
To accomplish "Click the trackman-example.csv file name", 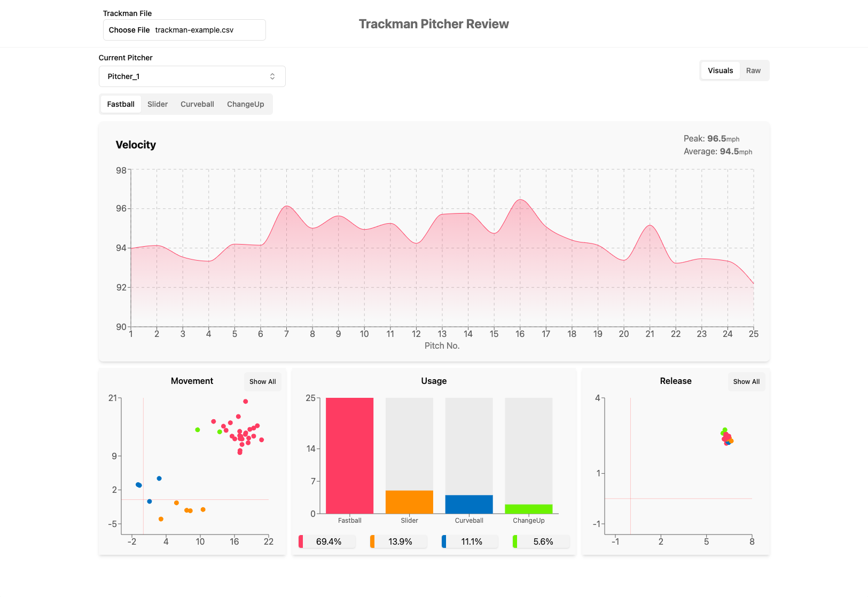I will point(194,30).
